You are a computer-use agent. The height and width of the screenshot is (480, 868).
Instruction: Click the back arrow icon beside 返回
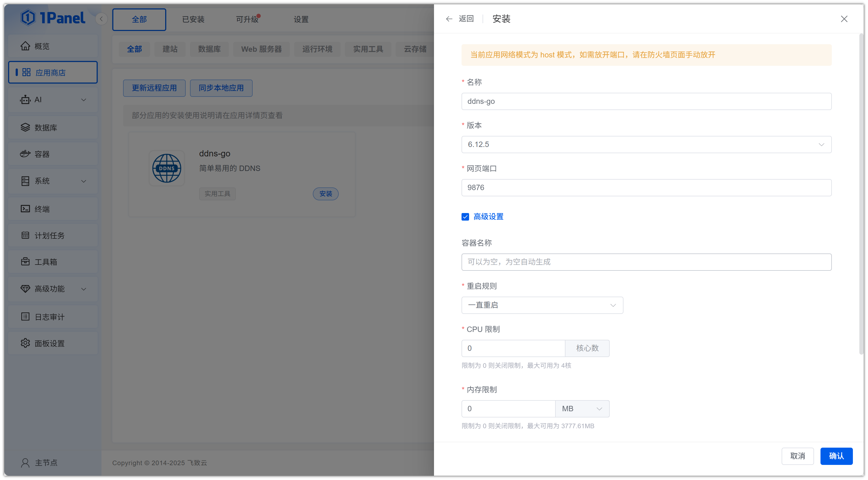pos(449,19)
